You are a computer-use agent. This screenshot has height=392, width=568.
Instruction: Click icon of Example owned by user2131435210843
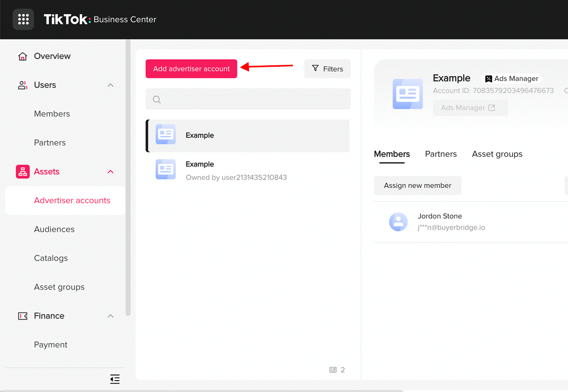[166, 169]
